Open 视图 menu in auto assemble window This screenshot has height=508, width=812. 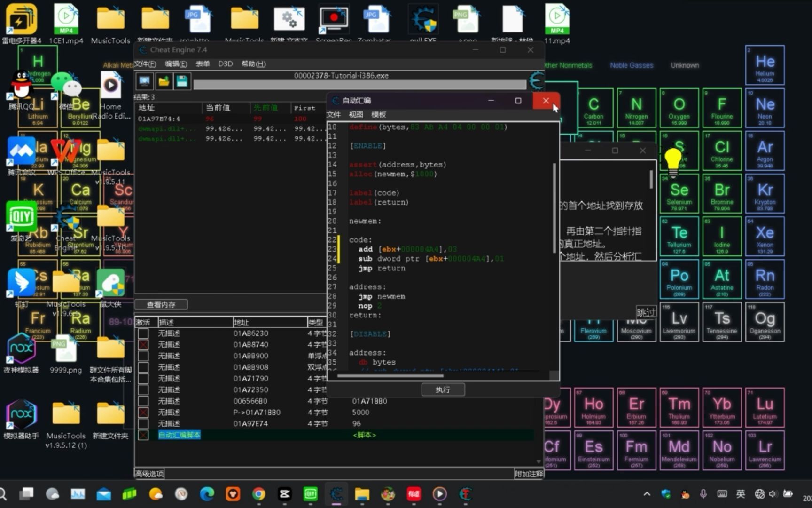click(x=356, y=115)
